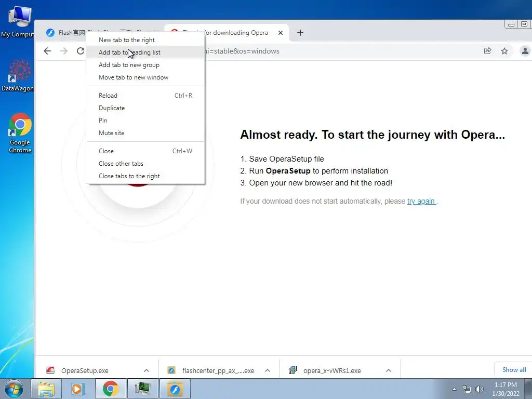
Task: Select New tab to the right
Action: [145, 39]
